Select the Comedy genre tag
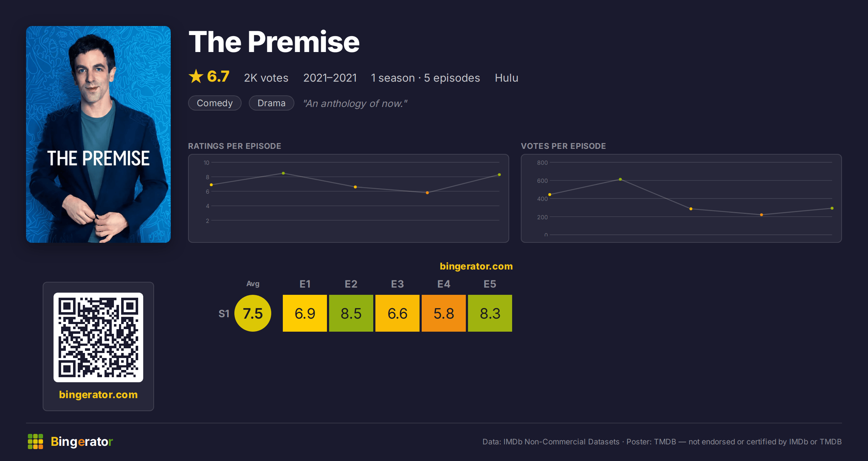This screenshot has height=461, width=868. (215, 103)
